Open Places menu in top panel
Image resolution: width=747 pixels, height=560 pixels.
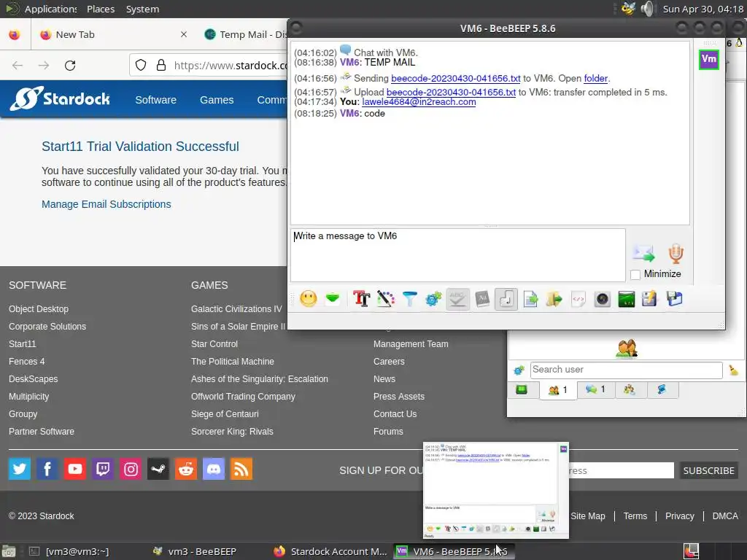point(101,9)
